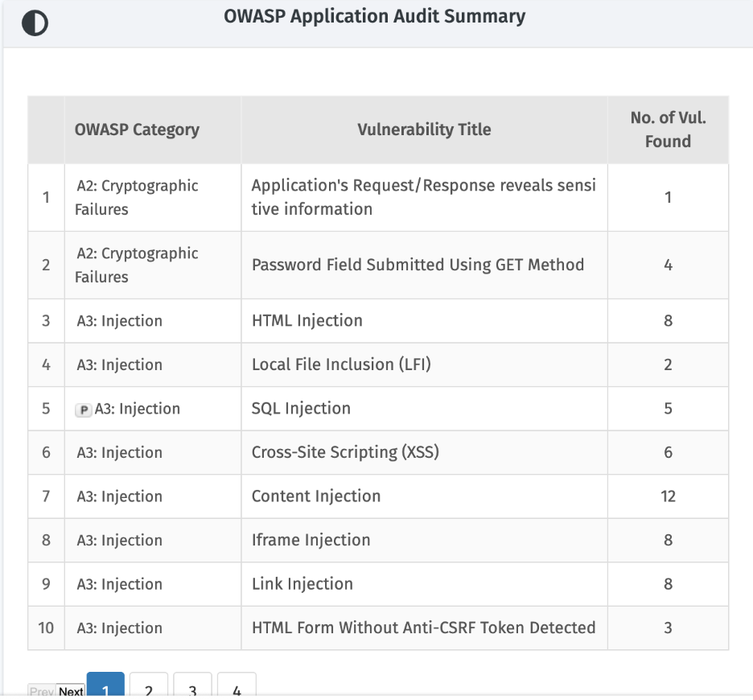Open the HTML Injection row

(x=378, y=321)
